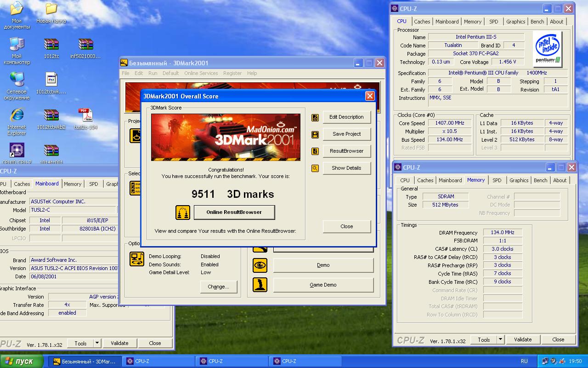Image resolution: width=588 pixels, height=368 pixels.
Task: Open About tab in the CPU-Z Memory window
Action: pyautogui.click(x=560, y=180)
